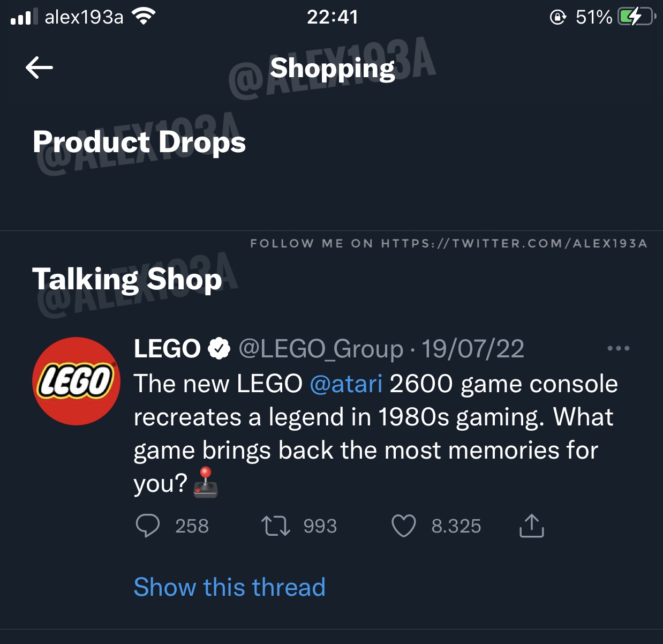Tap the joystick emoji in tweet

pos(206,483)
